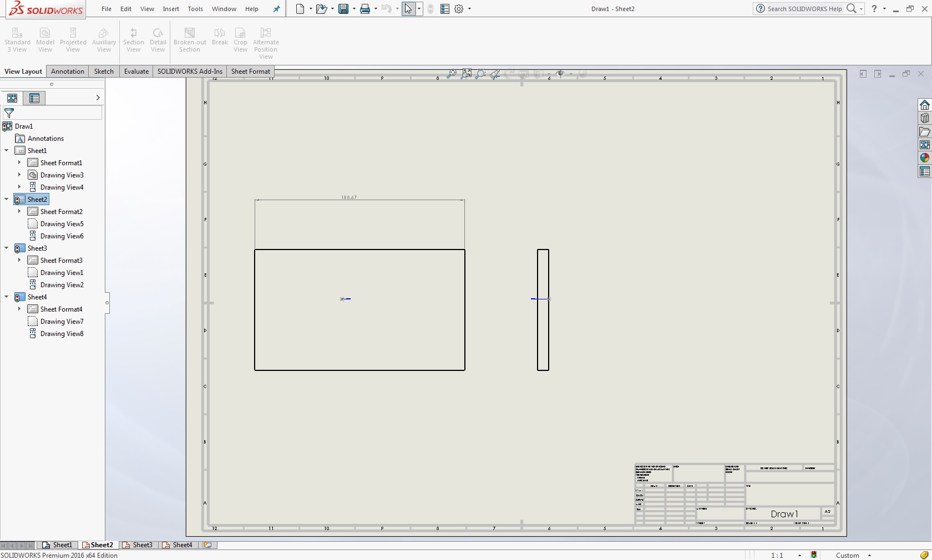Toggle the Select arrow tool

[408, 9]
